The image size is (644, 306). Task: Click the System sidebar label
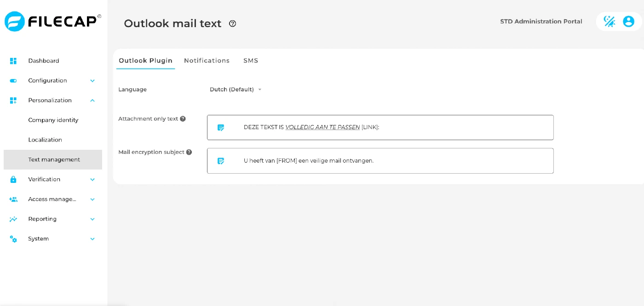[x=38, y=238]
